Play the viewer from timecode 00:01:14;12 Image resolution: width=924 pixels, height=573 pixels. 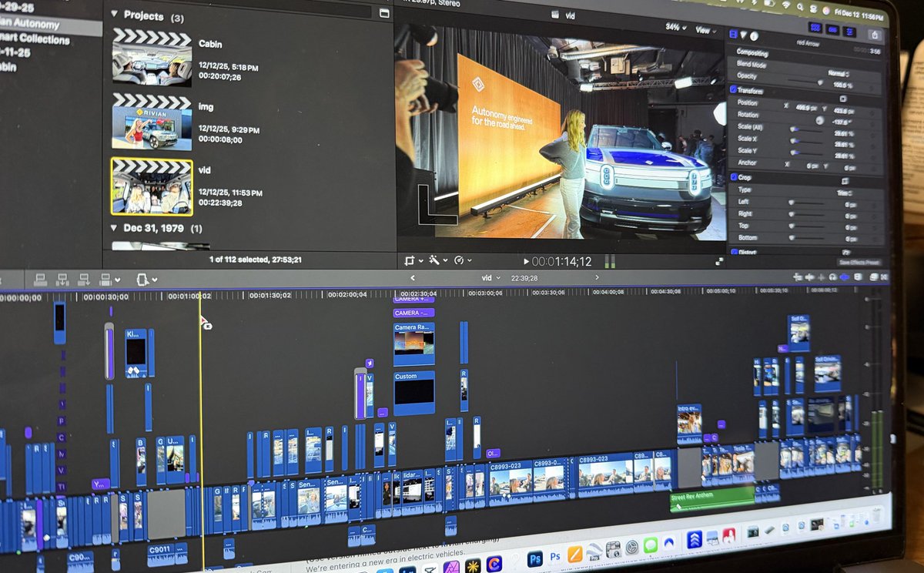(x=527, y=262)
